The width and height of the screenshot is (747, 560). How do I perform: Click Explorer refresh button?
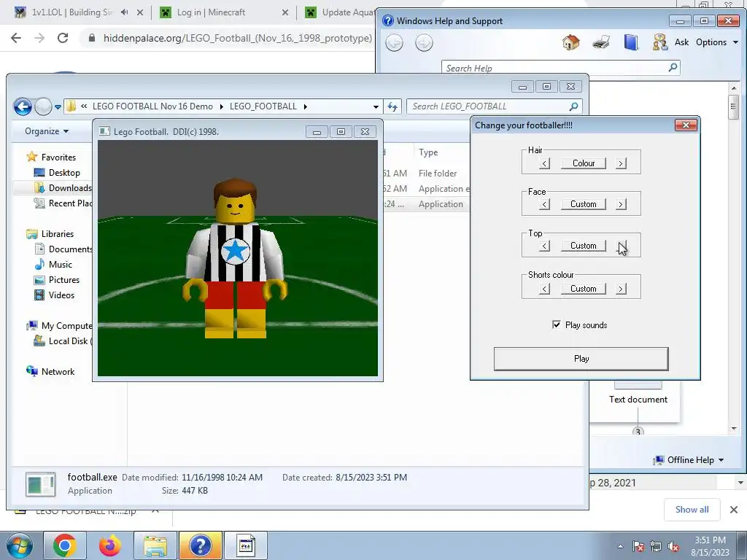(392, 106)
